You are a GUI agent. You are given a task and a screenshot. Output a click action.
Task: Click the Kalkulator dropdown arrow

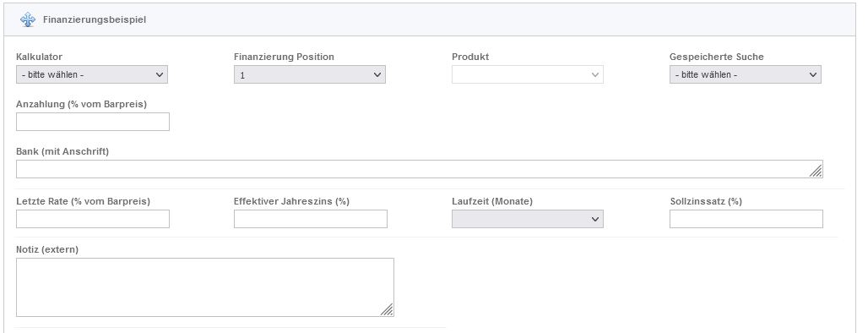coord(160,75)
